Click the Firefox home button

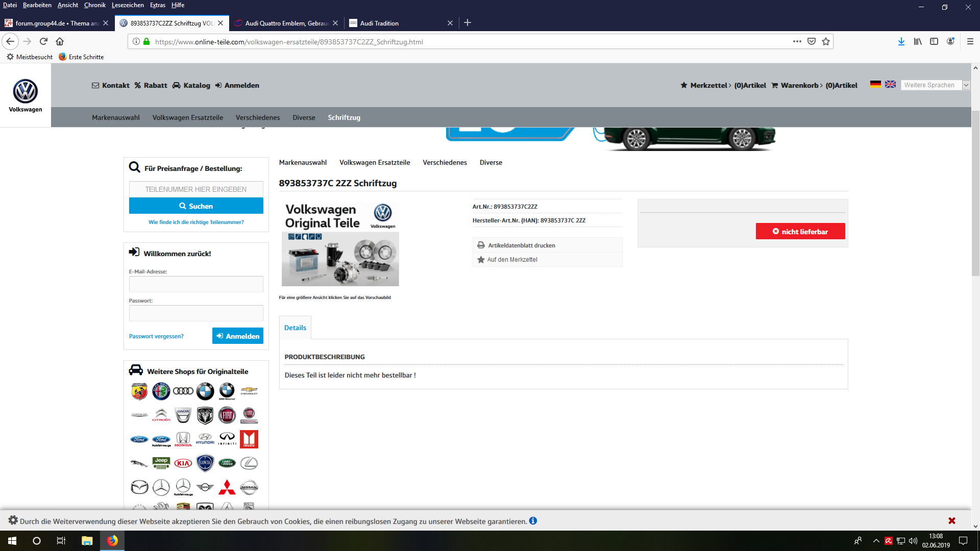[x=60, y=41]
